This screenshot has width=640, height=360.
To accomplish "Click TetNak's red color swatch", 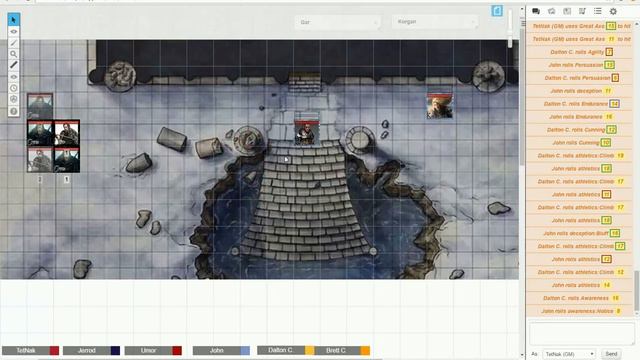I will click(54, 350).
